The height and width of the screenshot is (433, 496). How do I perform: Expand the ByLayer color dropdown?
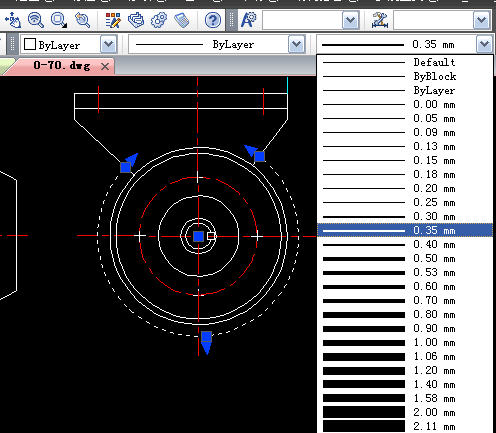tap(109, 44)
